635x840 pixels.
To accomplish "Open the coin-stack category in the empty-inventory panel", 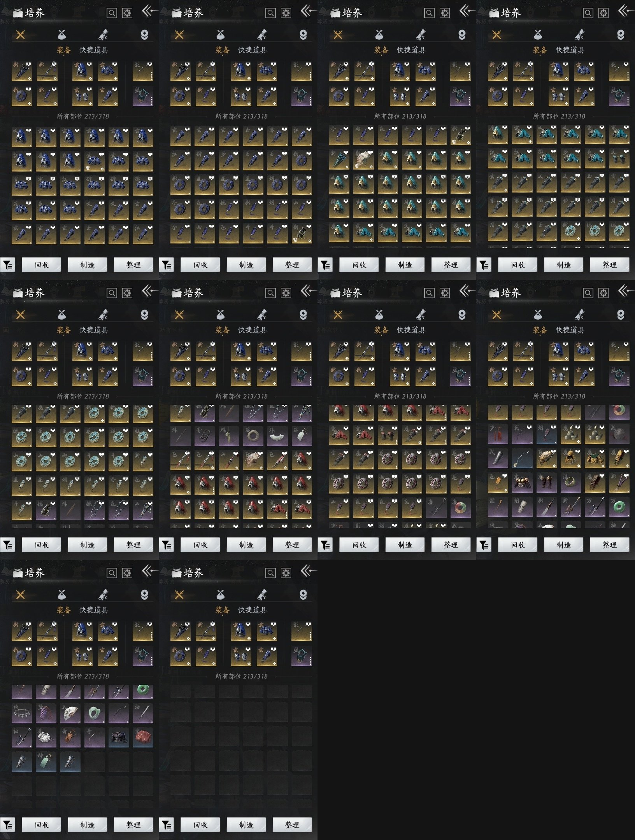I will point(303,595).
